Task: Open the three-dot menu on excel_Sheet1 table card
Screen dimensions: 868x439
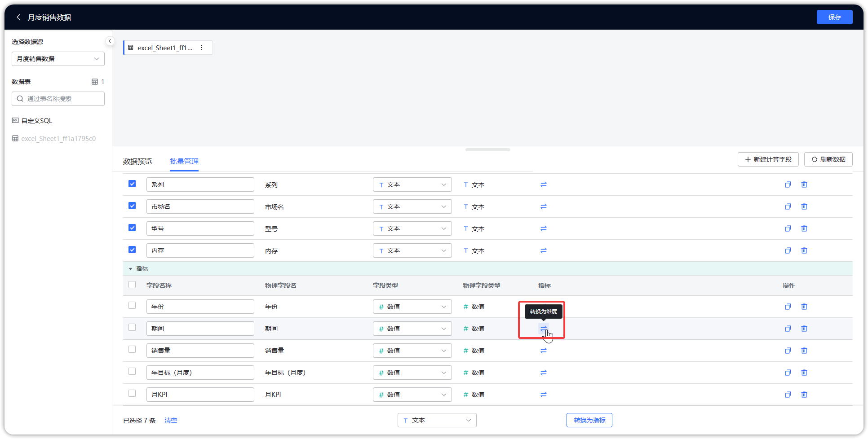Action: tap(202, 48)
